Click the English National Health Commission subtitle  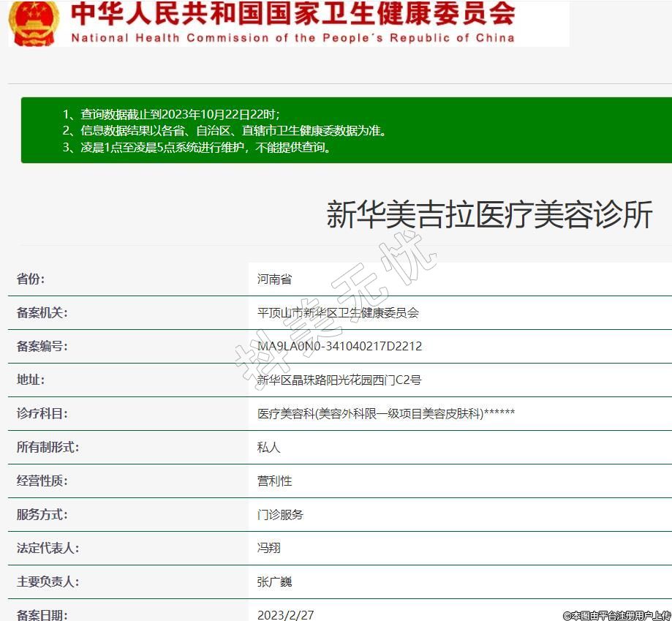[x=292, y=38]
